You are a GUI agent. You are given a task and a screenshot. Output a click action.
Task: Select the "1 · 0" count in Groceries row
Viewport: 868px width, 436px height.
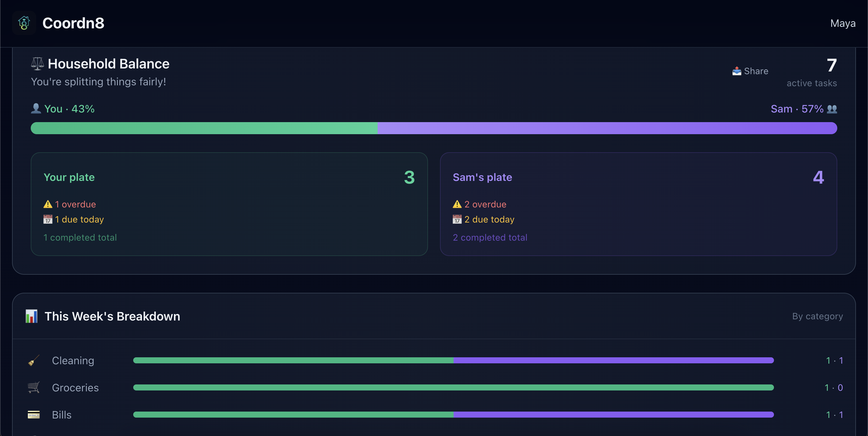pos(834,387)
